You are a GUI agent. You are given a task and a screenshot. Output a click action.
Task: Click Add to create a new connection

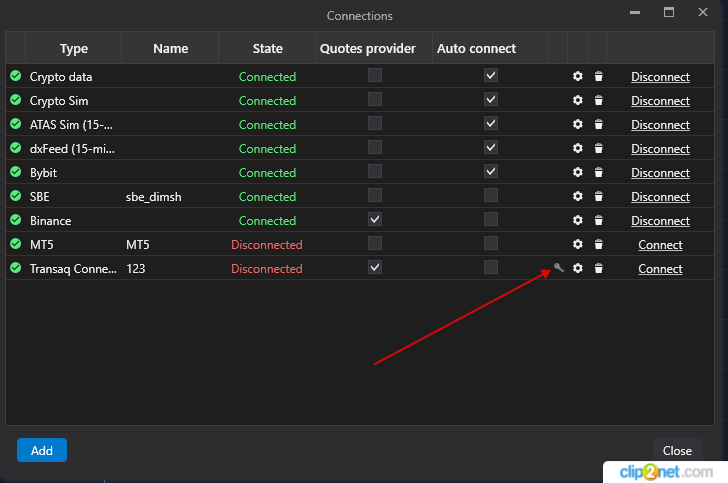pos(42,450)
